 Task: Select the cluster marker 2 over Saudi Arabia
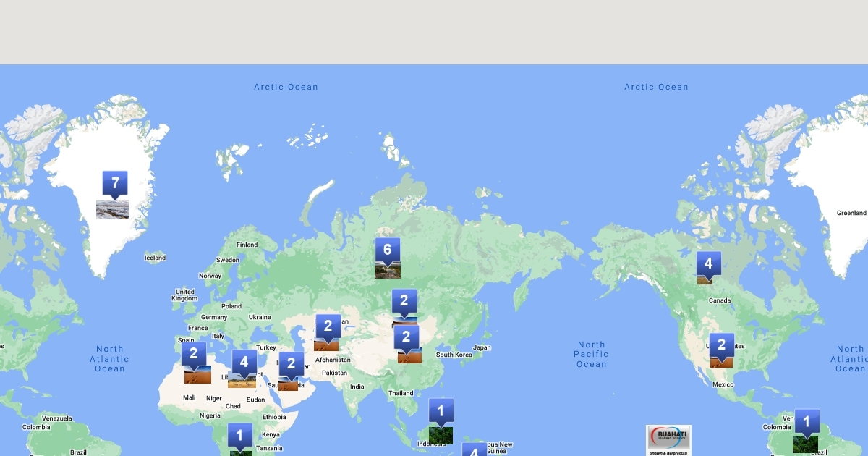(291, 364)
